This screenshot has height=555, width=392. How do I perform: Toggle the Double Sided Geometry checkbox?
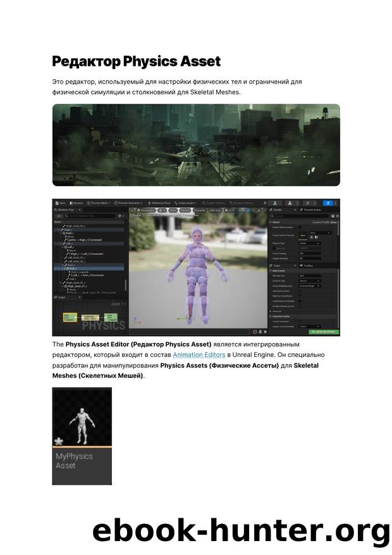click(300, 227)
